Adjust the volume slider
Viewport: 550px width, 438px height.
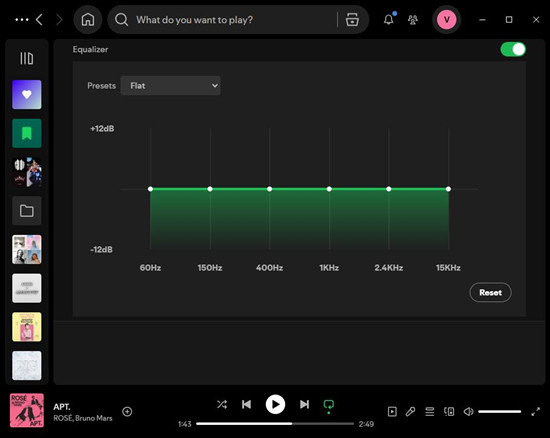coord(499,411)
